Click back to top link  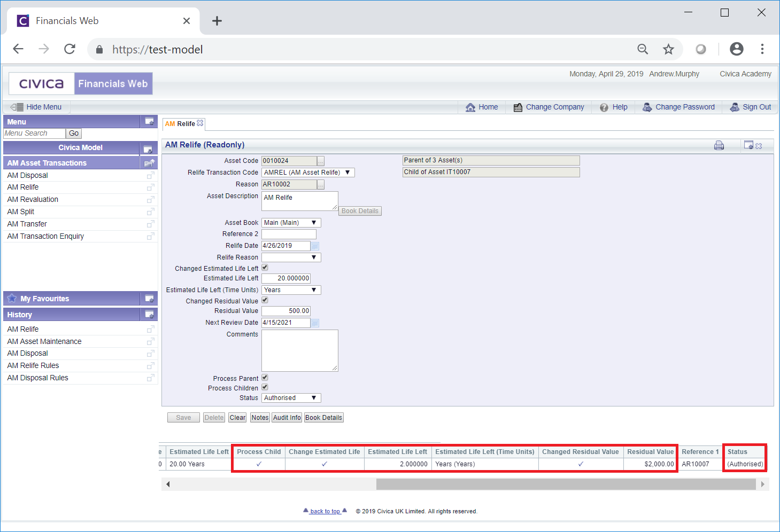[325, 511]
